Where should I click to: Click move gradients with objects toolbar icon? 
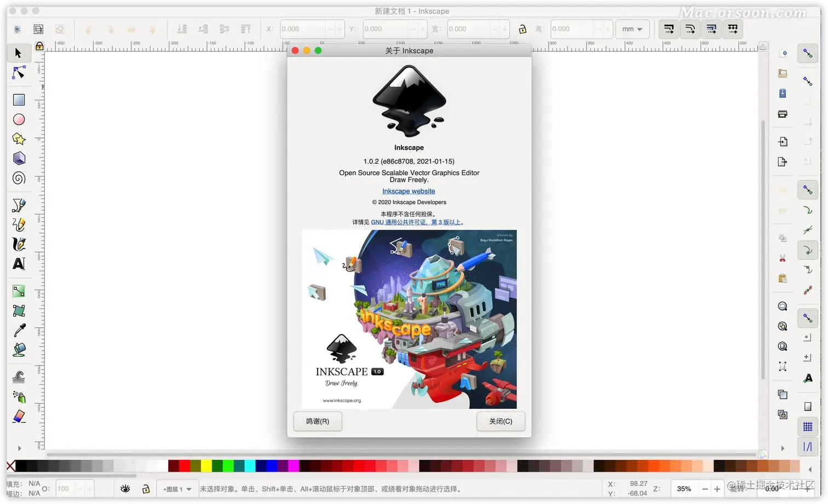(x=711, y=29)
